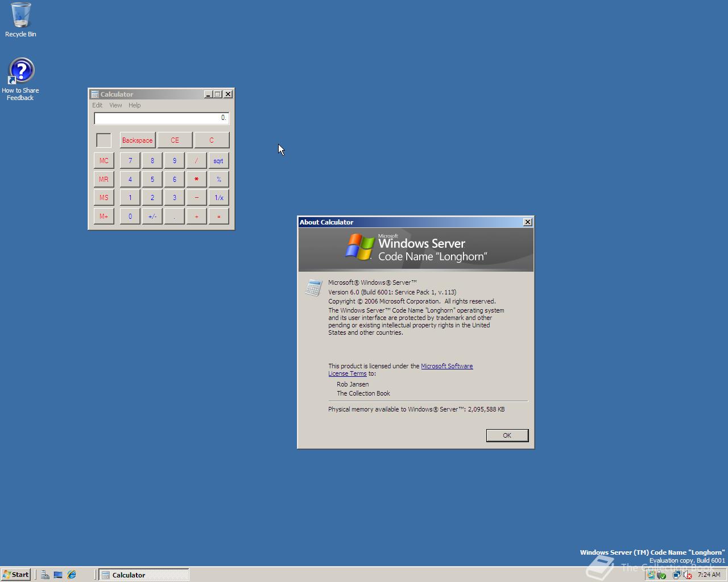This screenshot has height=582, width=728.
Task: Launch Internet Explorer from Quick Launch
Action: pyautogui.click(x=72, y=575)
